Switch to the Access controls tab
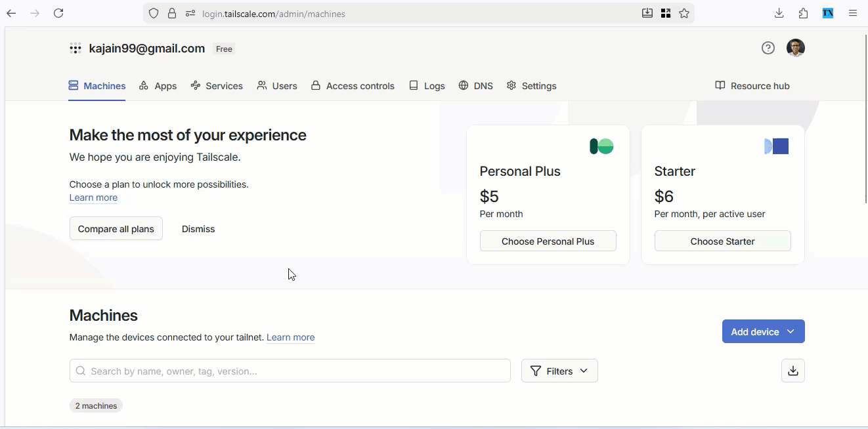 click(x=353, y=86)
